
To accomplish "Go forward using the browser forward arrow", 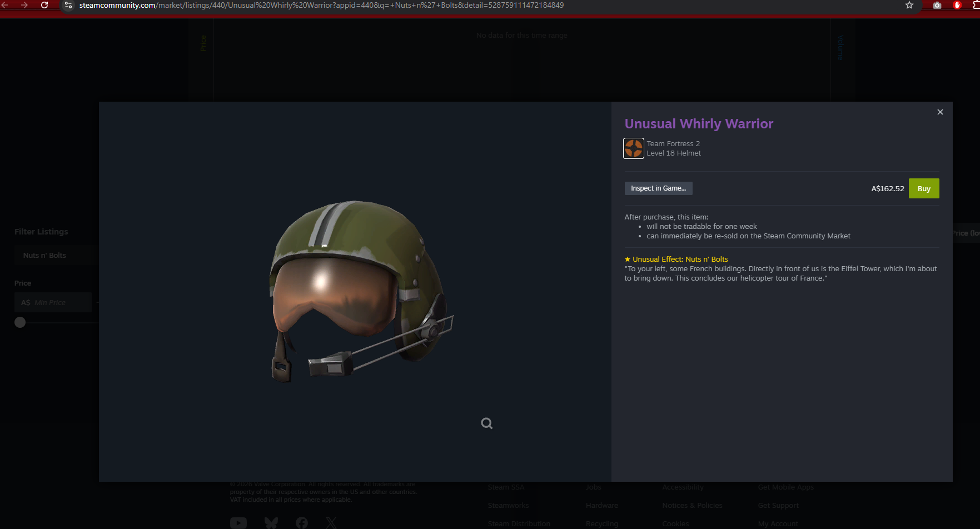I will point(24,5).
